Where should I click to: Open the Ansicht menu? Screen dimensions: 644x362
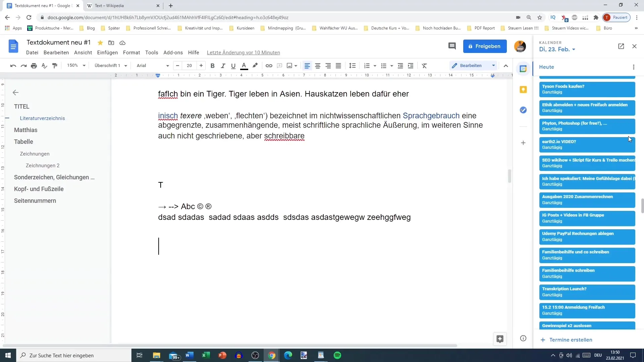coord(83,53)
